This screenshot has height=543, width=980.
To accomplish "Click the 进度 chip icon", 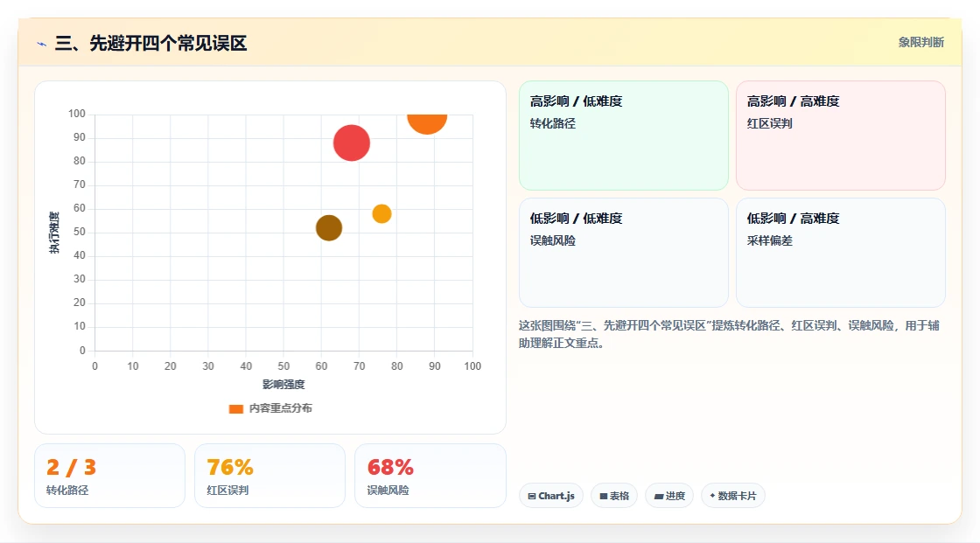I will pos(659,497).
